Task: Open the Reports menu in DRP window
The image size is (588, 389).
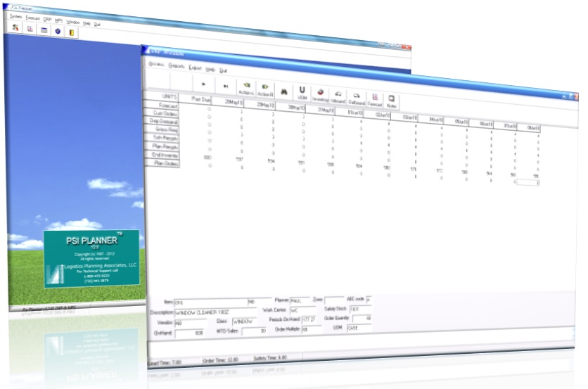Action: [x=177, y=66]
